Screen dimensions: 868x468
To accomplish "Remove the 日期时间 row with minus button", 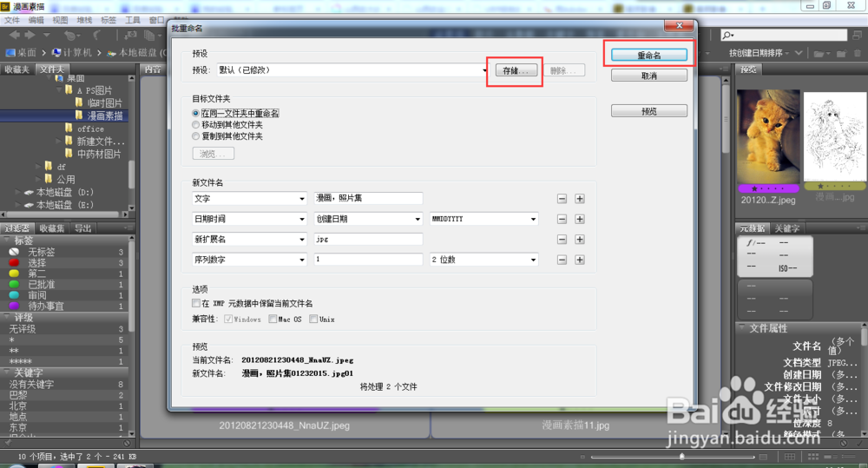I will point(562,220).
